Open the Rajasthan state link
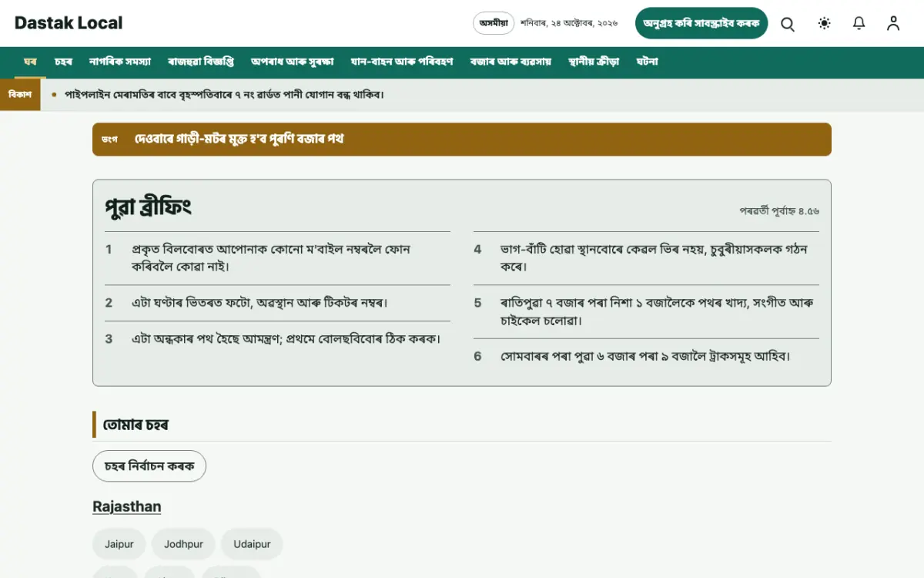The height and width of the screenshot is (578, 924). (127, 507)
